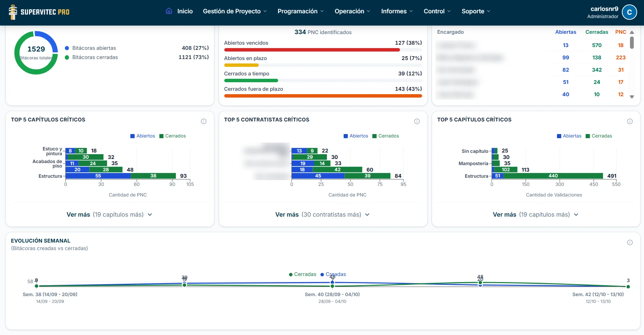
Task: Open Soporte menu
Action: click(x=476, y=11)
